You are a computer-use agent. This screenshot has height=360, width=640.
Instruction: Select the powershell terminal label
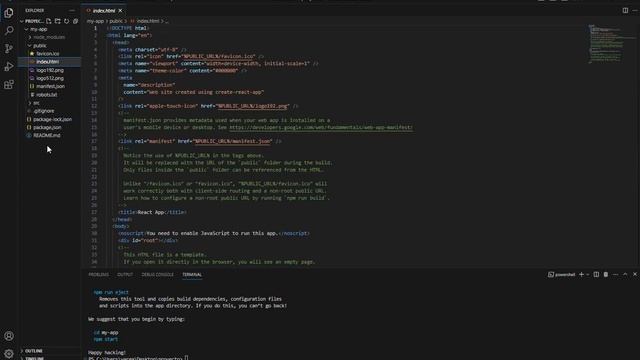562,275
